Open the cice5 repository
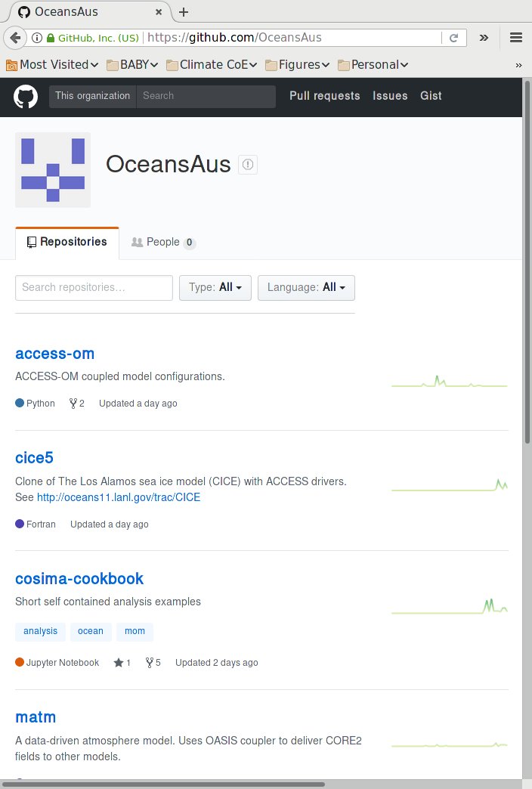Screen dimensions: 532x789 [x=34, y=458]
